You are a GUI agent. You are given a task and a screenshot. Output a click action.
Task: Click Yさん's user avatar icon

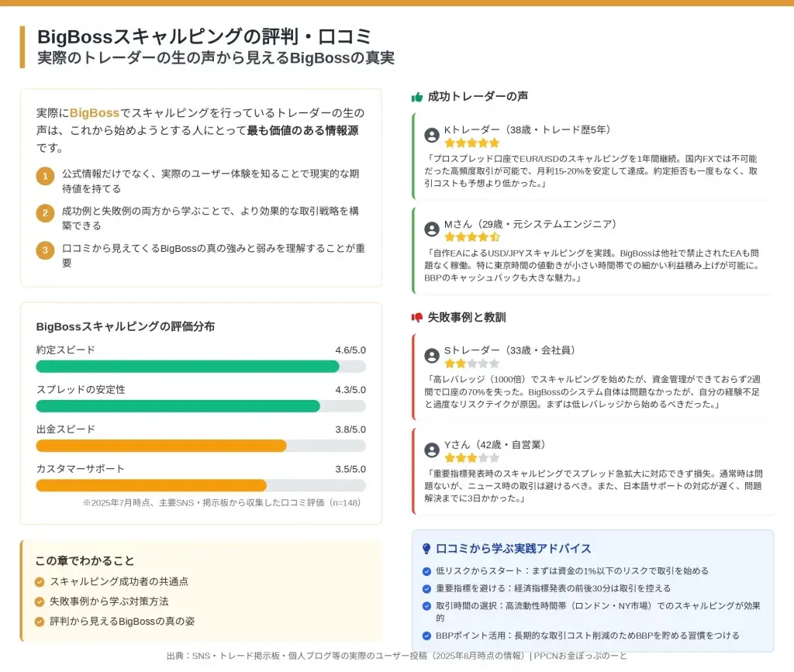[432, 450]
